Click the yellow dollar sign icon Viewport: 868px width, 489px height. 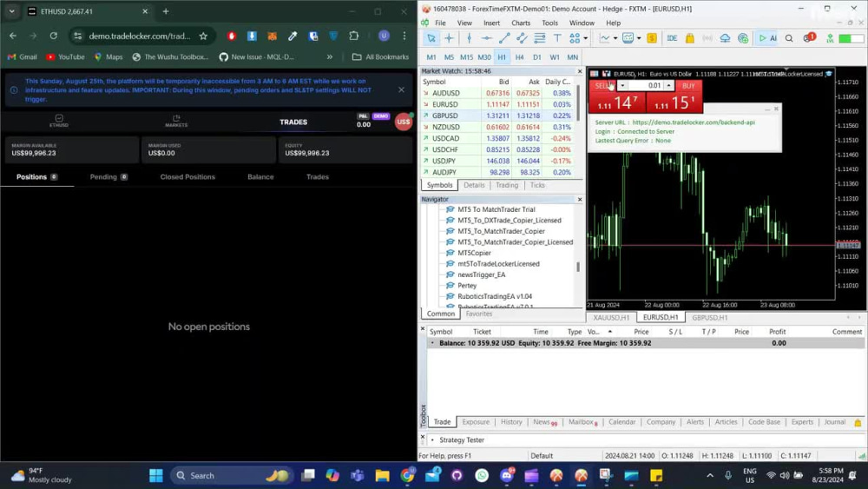(x=652, y=38)
